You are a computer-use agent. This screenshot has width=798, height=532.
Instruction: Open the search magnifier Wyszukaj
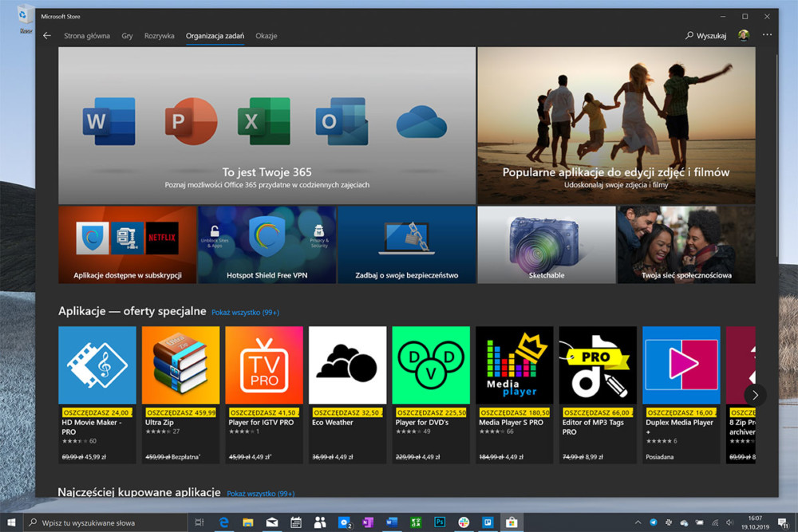706,36
